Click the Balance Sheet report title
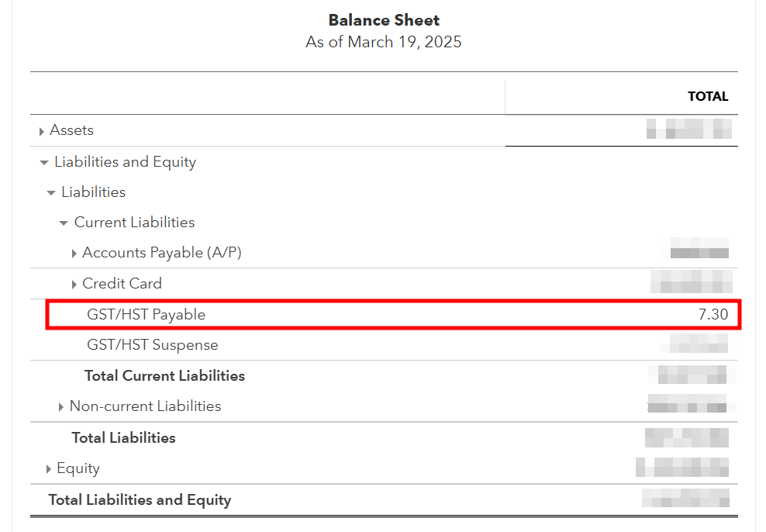Screen dimensions: 766x532 click(384, 21)
